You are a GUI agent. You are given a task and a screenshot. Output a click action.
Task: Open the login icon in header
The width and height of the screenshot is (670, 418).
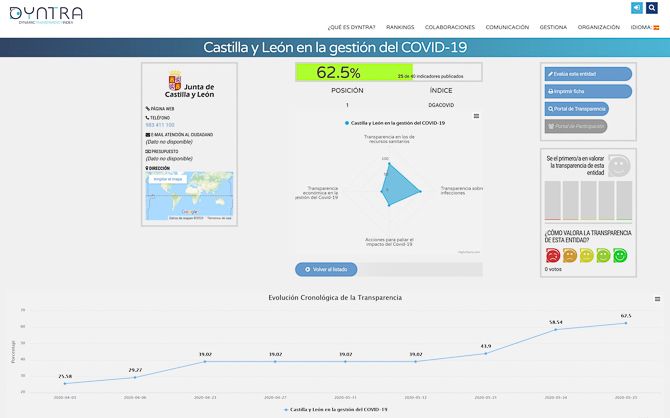[637, 8]
